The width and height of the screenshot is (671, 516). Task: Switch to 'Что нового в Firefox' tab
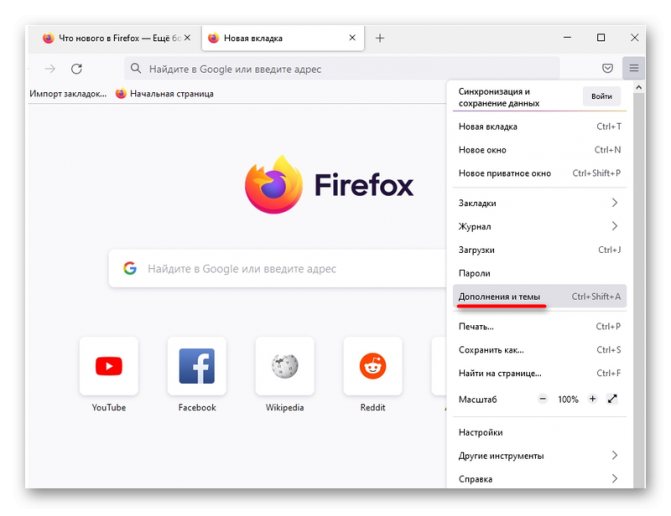click(115, 38)
